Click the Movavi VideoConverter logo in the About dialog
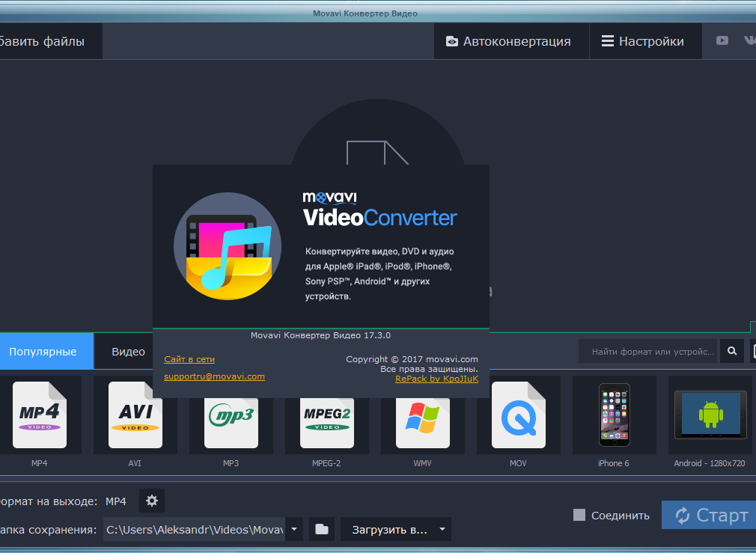This screenshot has width=756, height=553. pyautogui.click(x=380, y=210)
